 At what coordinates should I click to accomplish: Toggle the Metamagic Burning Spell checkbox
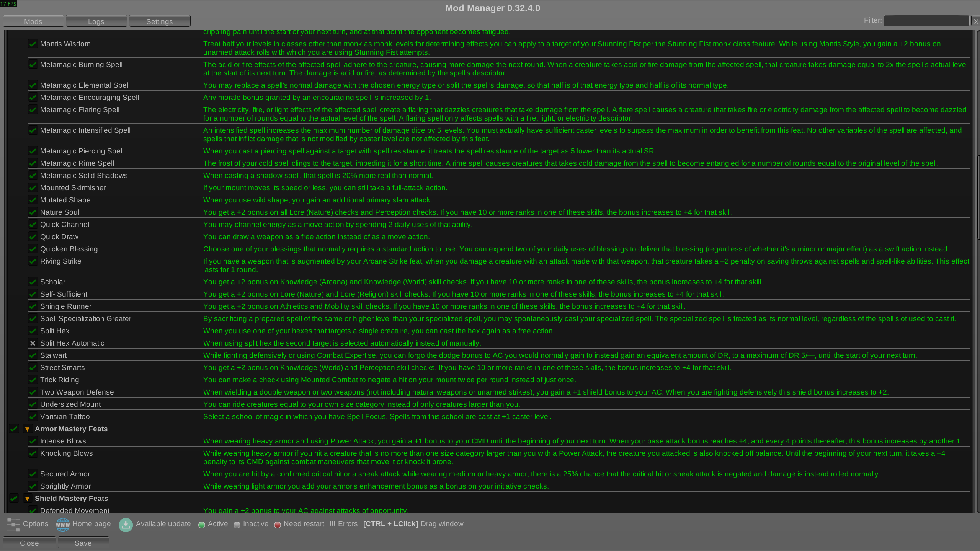[x=33, y=65]
